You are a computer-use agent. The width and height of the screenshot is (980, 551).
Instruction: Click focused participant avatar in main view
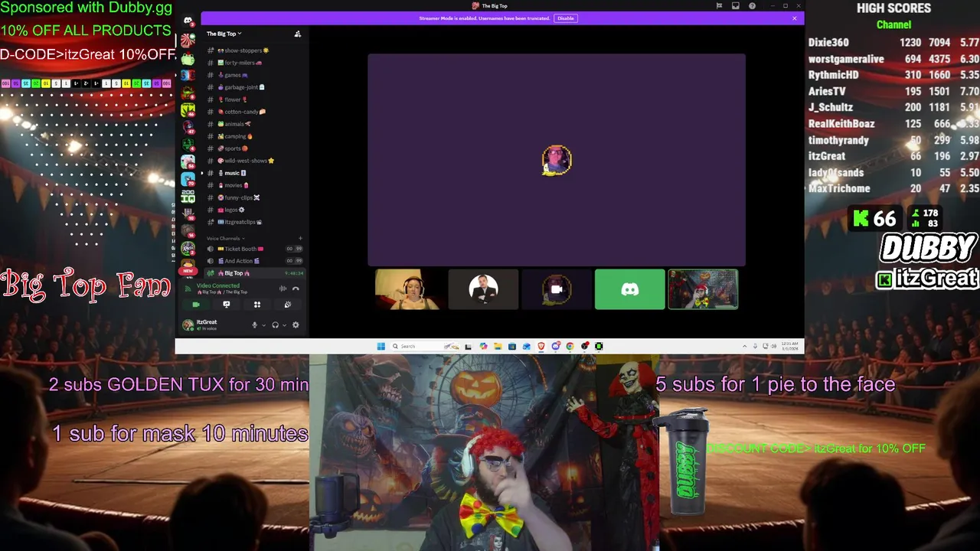click(x=557, y=160)
